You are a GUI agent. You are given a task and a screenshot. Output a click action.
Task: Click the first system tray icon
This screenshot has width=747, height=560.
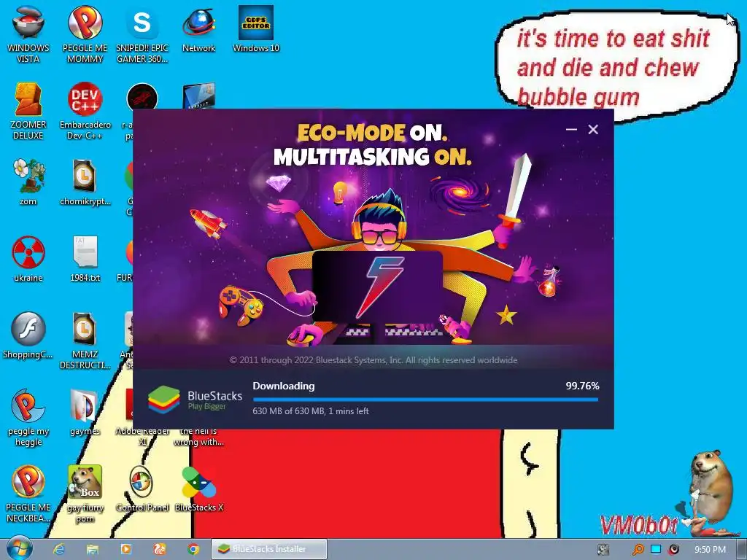coord(603,550)
